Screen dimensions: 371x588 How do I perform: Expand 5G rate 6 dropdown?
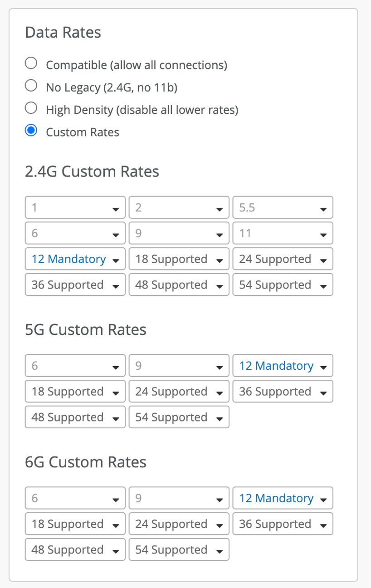[x=75, y=366]
